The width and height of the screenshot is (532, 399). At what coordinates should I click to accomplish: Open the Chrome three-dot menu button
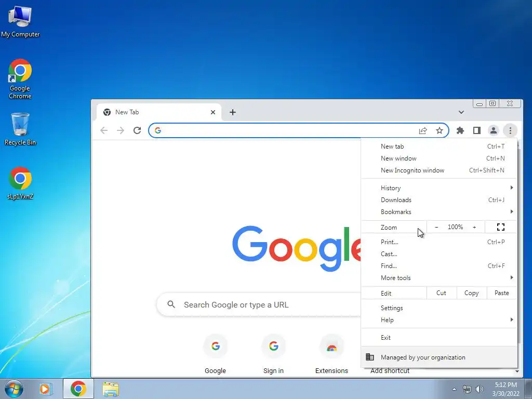[x=510, y=130]
